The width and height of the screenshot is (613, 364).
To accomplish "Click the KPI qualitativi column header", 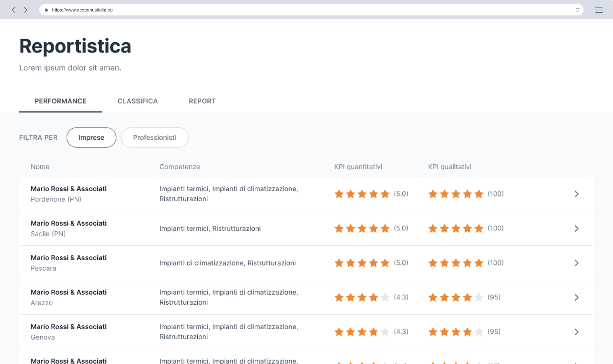I will (x=450, y=167).
